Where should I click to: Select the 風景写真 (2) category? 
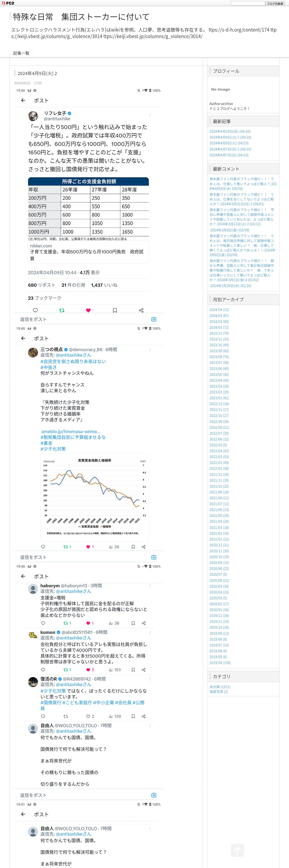(x=219, y=692)
